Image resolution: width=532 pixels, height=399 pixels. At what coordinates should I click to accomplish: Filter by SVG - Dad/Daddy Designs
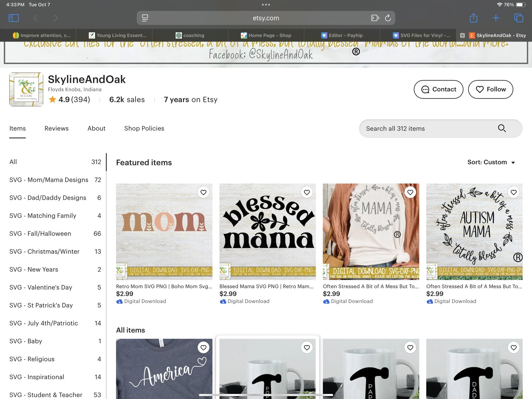point(55,198)
